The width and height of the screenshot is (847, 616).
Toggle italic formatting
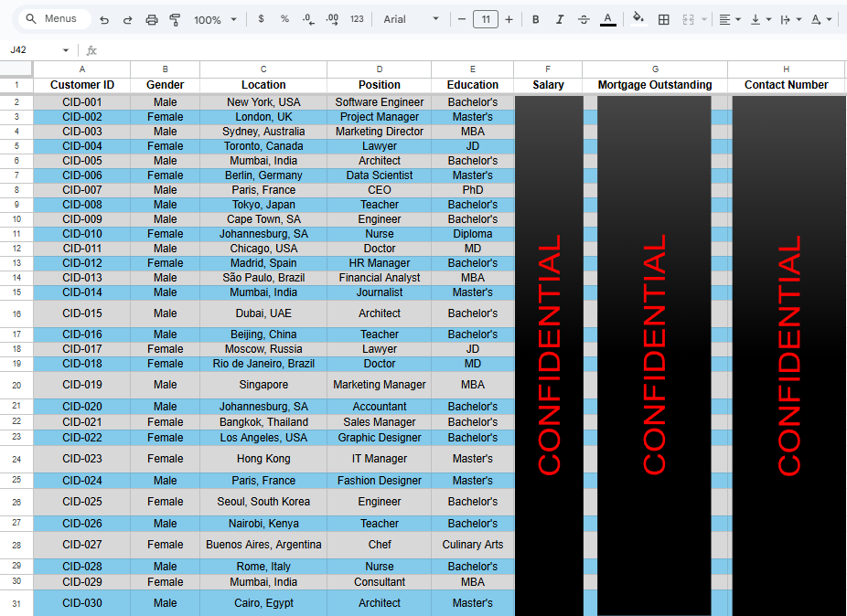tap(560, 19)
